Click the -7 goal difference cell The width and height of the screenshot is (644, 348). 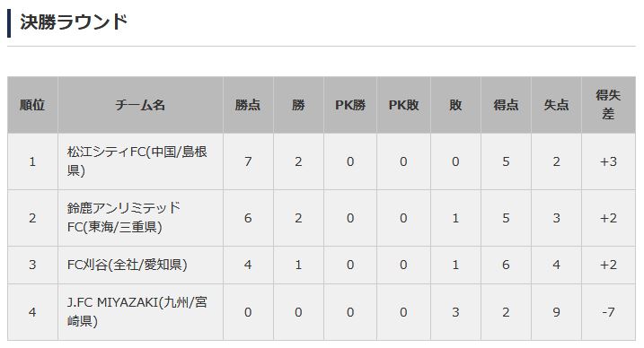[608, 312]
